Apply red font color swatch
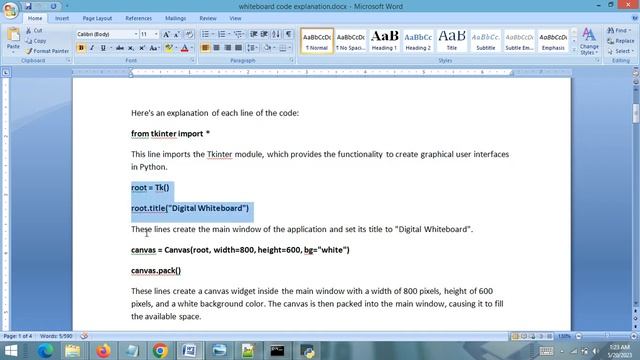Screen dimensions: 640x360 tap(184, 48)
